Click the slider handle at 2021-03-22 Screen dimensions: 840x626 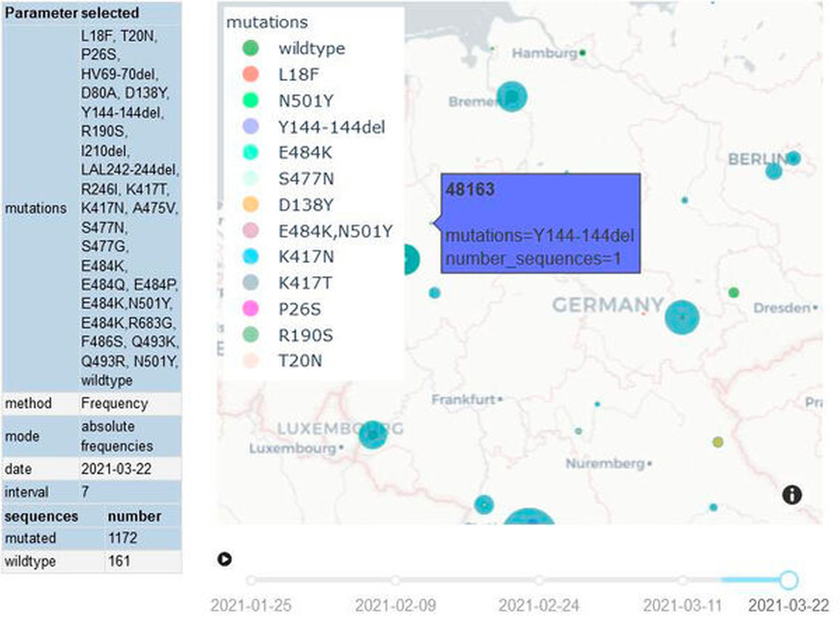tap(788, 580)
